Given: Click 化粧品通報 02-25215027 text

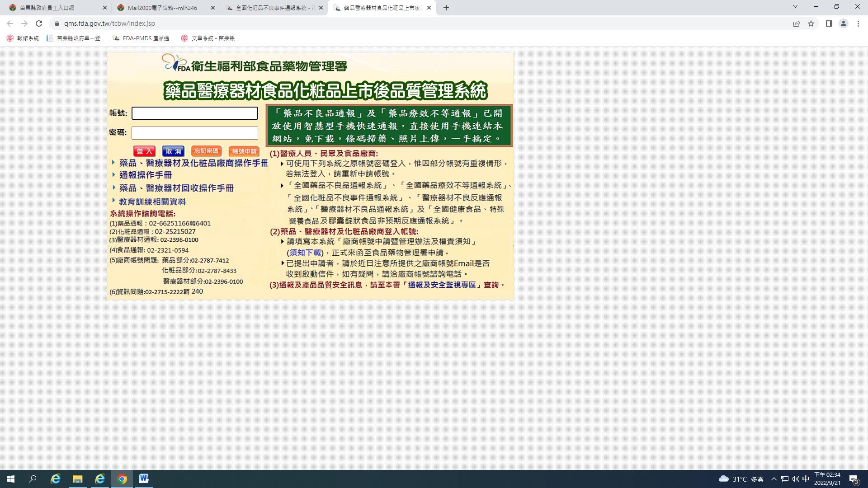Looking at the screenshot, I should coord(152,232).
